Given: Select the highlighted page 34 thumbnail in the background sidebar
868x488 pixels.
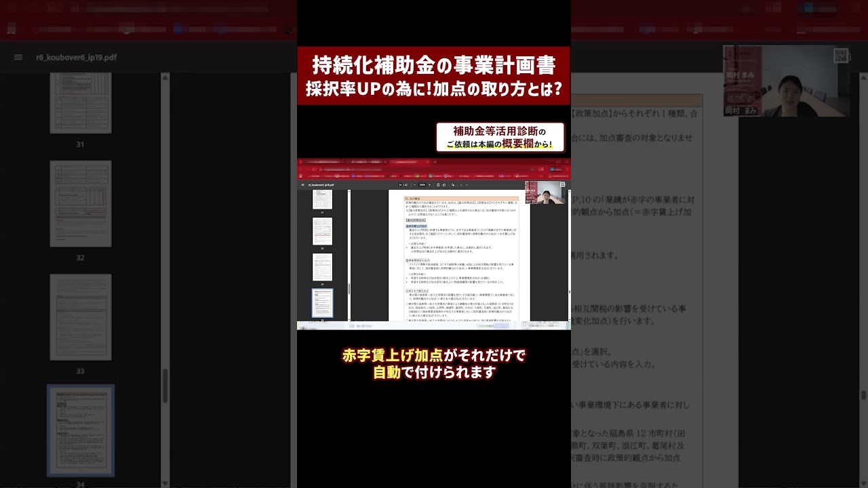Looking at the screenshot, I should (80, 431).
